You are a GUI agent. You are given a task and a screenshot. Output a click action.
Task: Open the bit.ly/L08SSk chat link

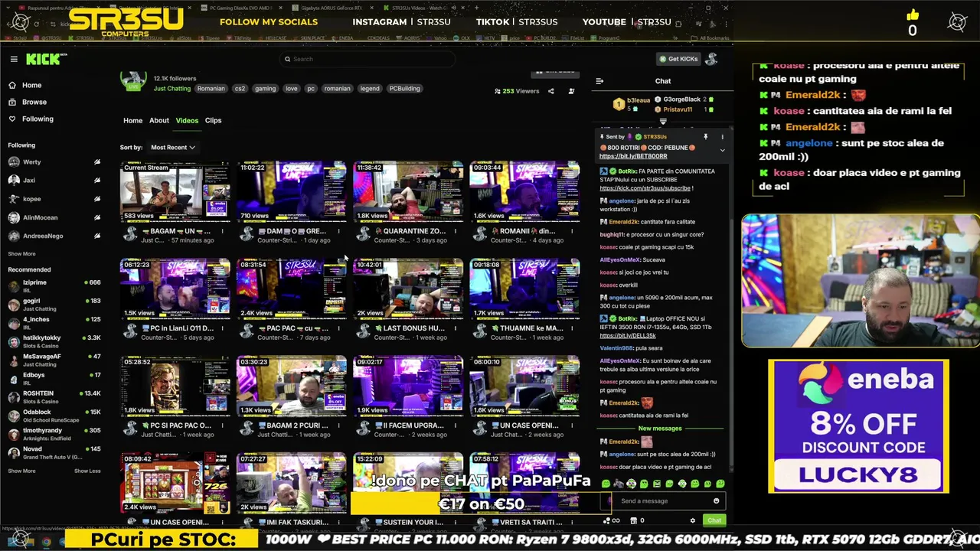tap(627, 336)
